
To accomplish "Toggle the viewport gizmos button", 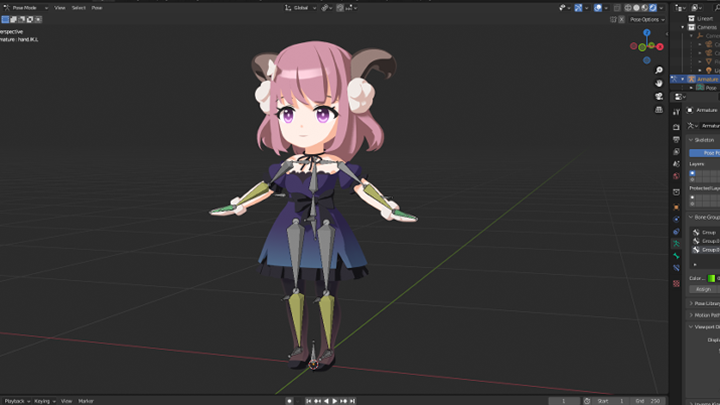I will coord(579,8).
